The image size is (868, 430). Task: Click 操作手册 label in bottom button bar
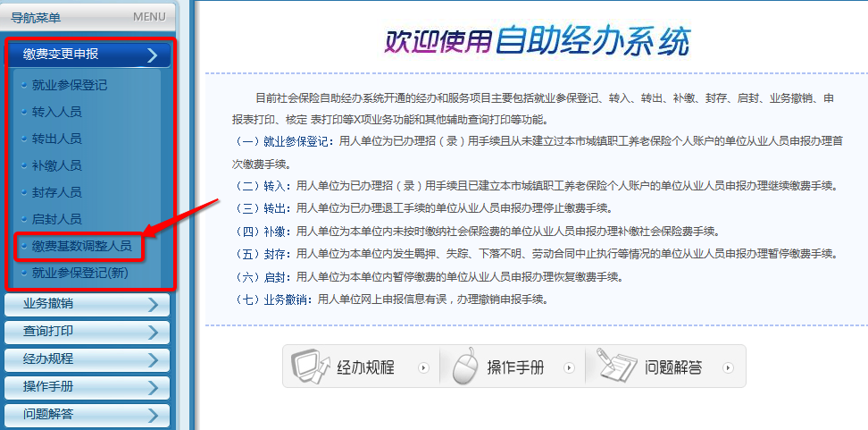pyautogui.click(x=515, y=367)
